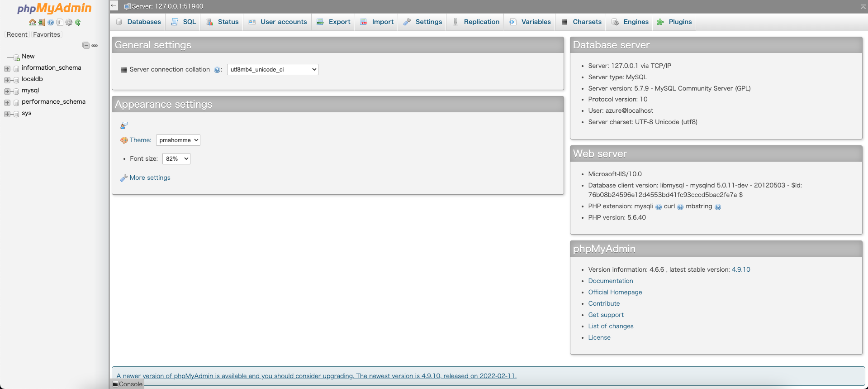Open the Settings tab
The image size is (868, 389).
pyautogui.click(x=422, y=22)
